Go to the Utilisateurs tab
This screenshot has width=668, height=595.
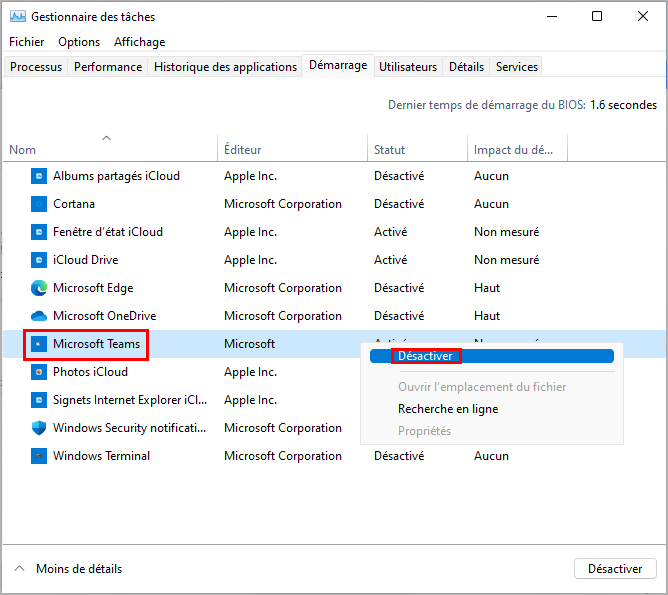[408, 67]
